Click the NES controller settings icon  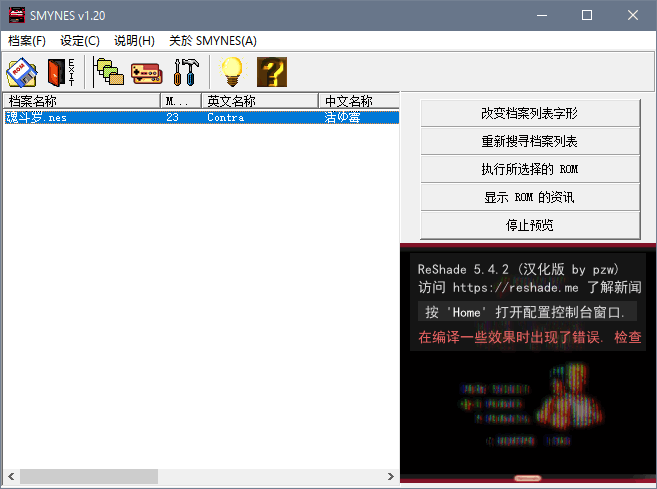point(147,72)
